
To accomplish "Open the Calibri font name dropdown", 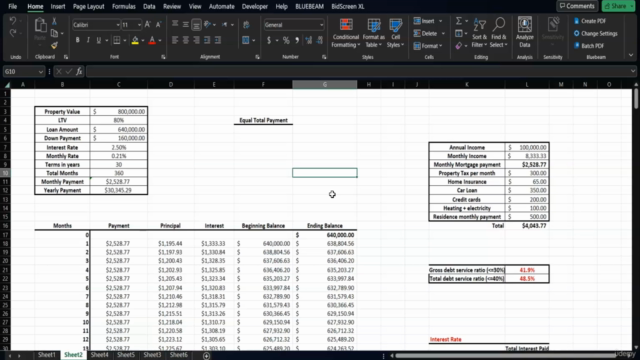I will pos(118,25).
